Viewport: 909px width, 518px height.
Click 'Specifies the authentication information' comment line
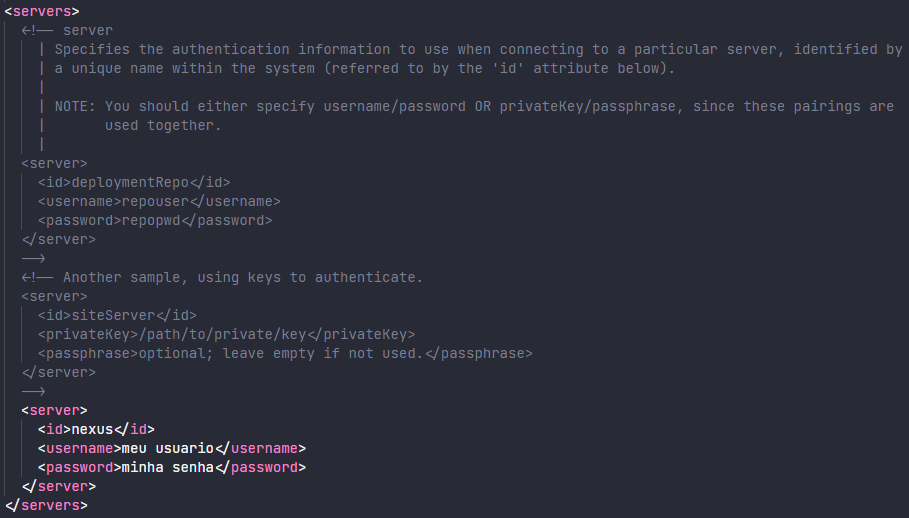(x=478, y=50)
